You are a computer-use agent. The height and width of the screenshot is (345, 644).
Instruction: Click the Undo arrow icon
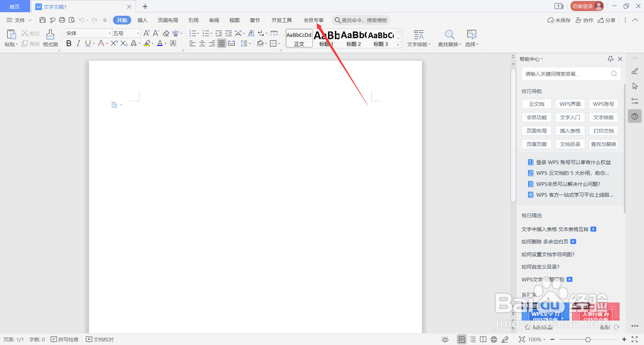82,20
